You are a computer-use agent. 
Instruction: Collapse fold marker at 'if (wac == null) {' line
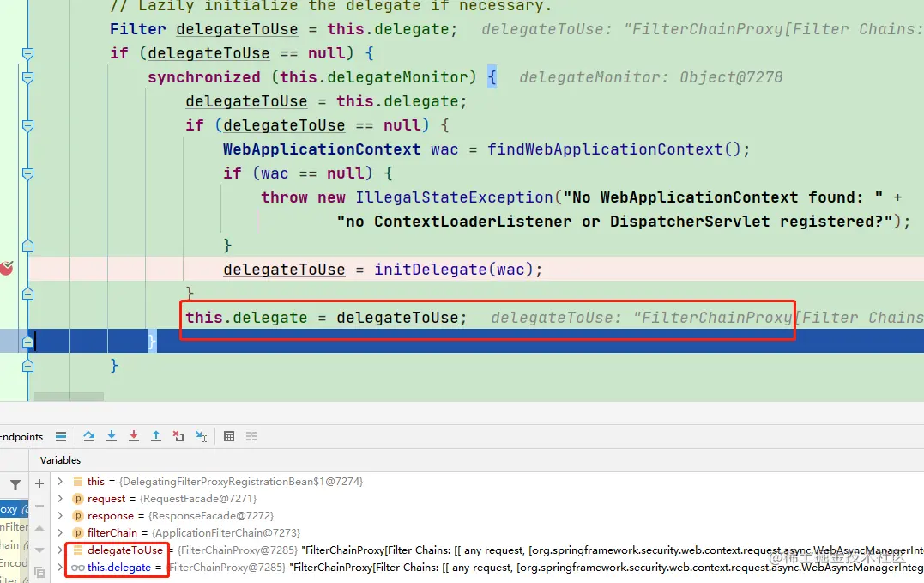click(x=27, y=174)
